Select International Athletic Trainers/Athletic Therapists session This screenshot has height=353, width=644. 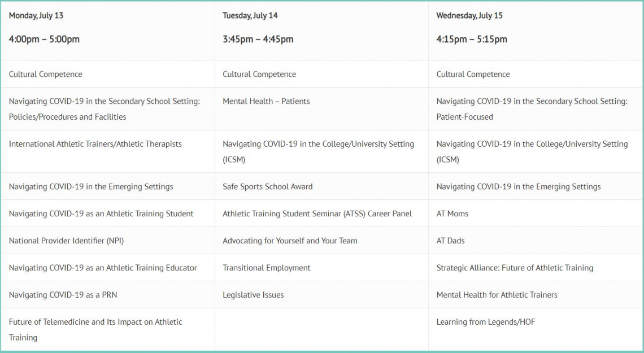[x=95, y=144]
